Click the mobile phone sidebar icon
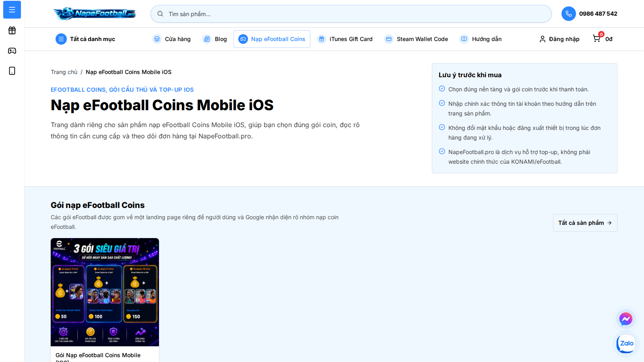Viewport: 644px width, 362px height. pyautogui.click(x=12, y=71)
